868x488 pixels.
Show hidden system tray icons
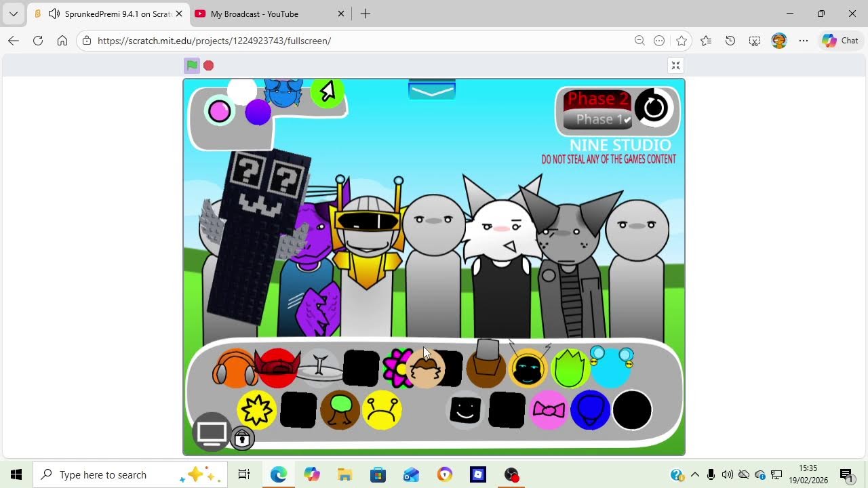(694, 474)
